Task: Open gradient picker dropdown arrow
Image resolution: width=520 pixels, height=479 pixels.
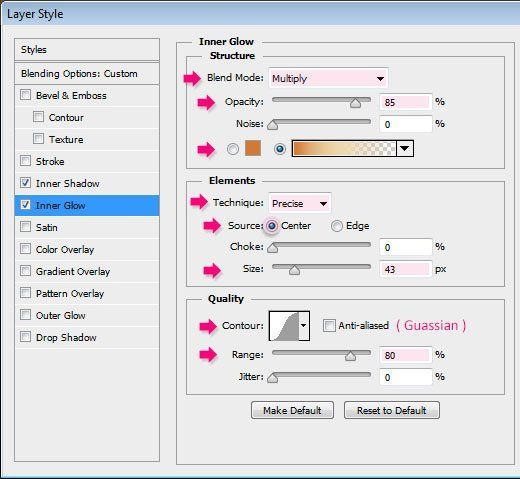Action: pos(405,148)
